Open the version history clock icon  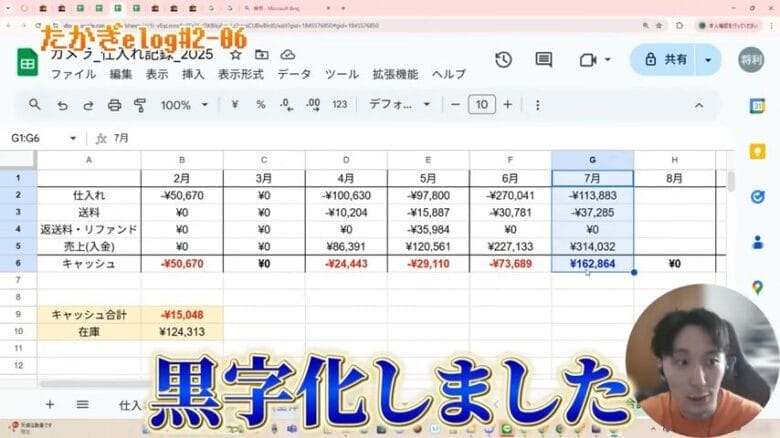503,60
